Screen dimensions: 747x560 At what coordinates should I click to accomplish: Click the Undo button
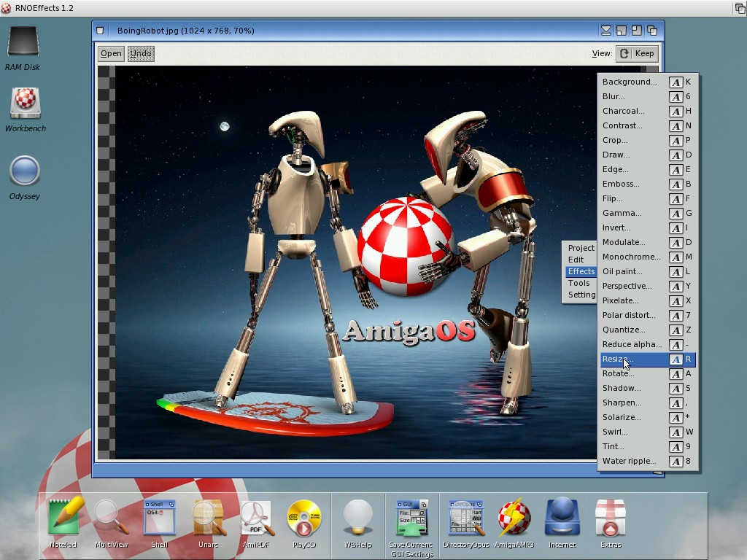[141, 53]
